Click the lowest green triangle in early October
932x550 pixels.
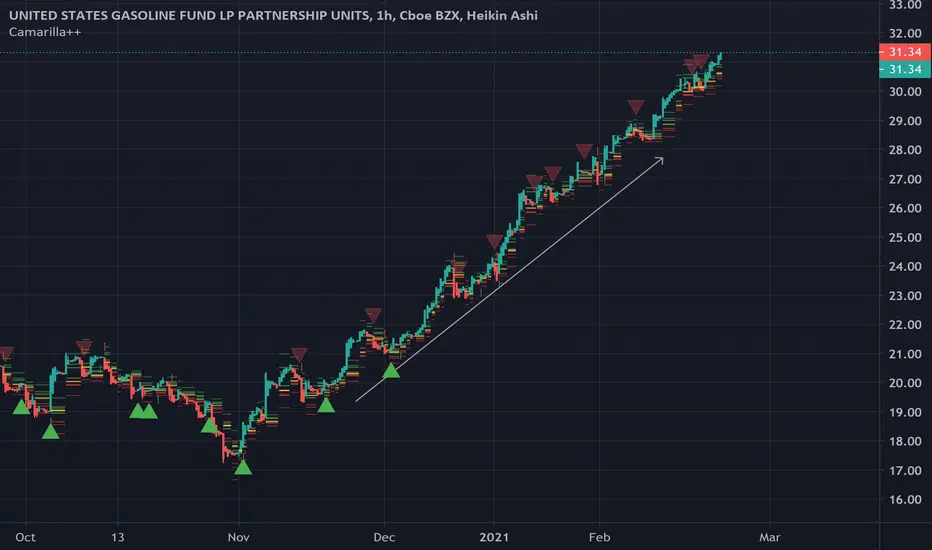click(x=51, y=431)
